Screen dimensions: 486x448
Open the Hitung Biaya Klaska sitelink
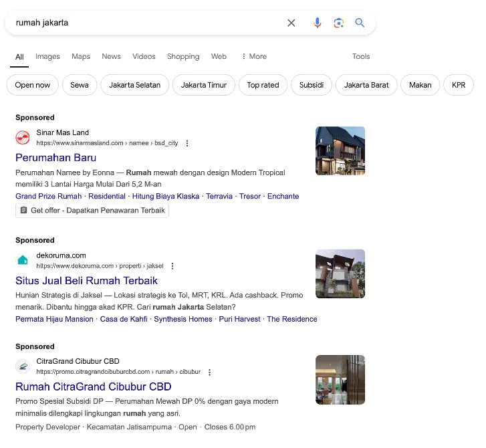point(166,197)
